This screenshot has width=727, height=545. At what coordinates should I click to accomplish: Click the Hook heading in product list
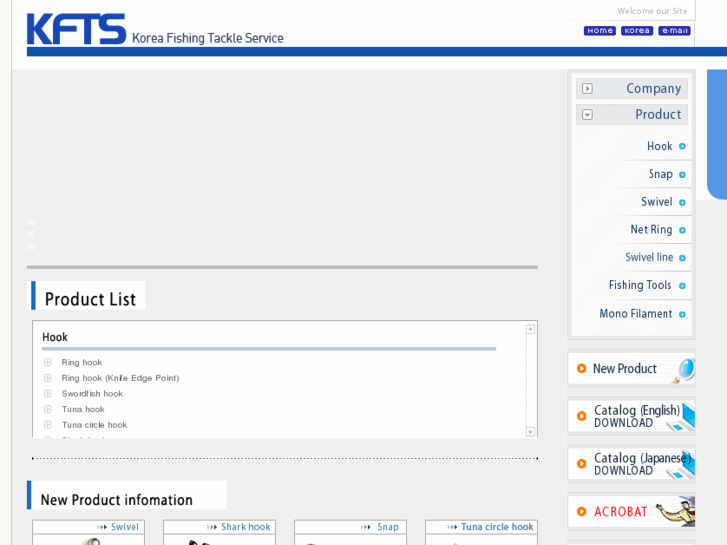[55, 337]
